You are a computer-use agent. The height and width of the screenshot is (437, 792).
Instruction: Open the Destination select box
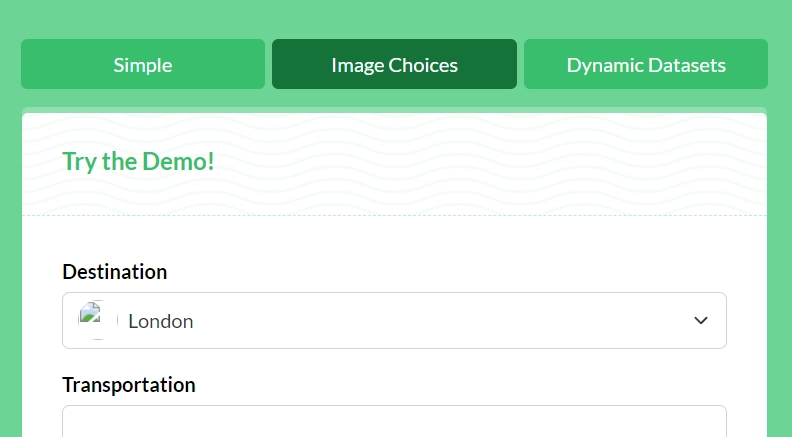click(x=394, y=321)
